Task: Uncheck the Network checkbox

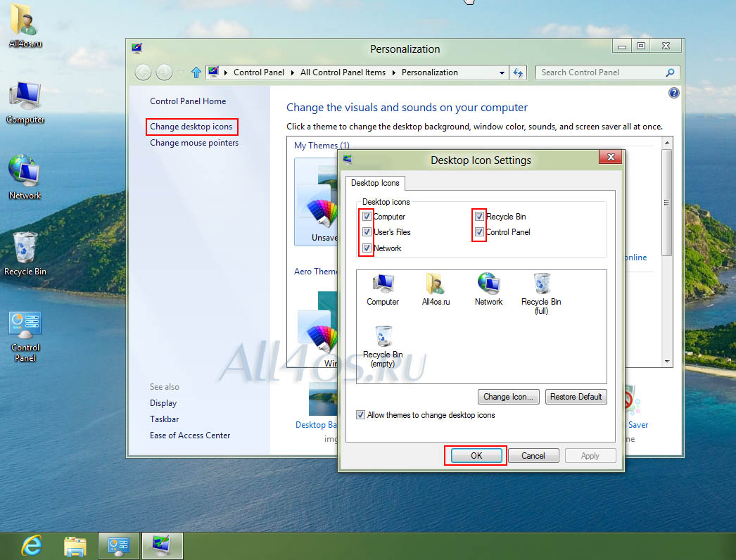Action: (x=367, y=248)
